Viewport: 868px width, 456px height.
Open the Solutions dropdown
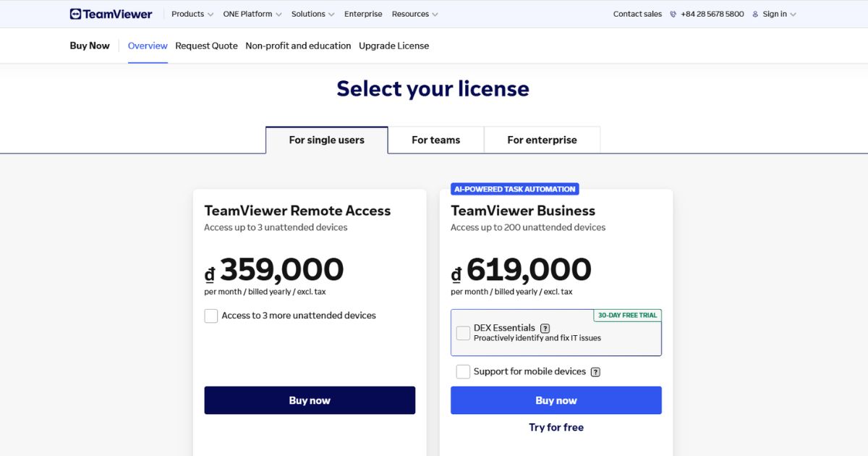pyautogui.click(x=312, y=14)
